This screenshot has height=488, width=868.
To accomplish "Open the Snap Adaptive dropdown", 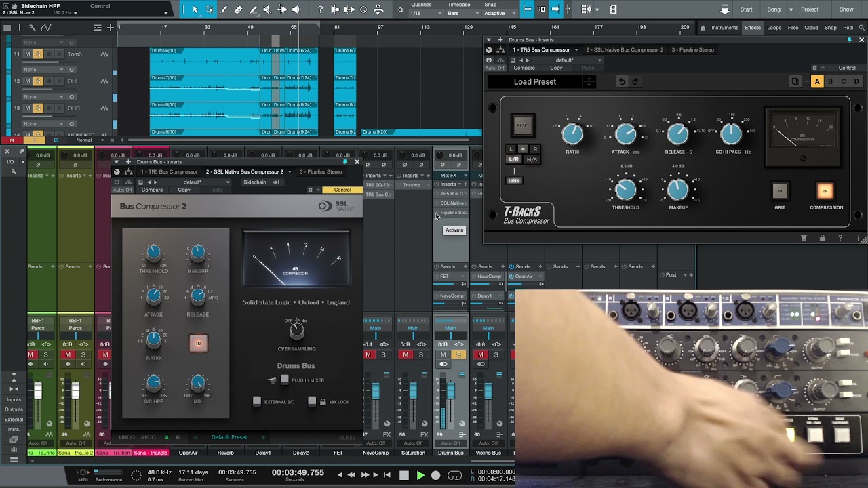I will [500, 13].
